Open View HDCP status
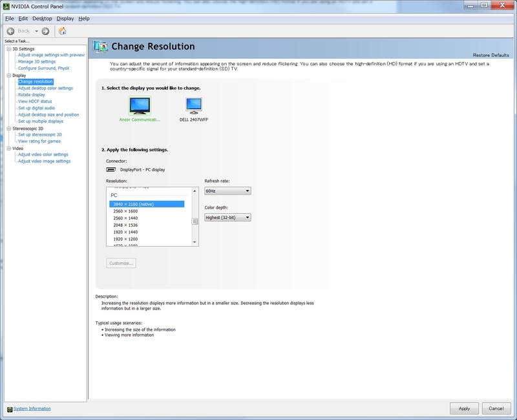Viewport: 517px width, 420px height. tap(35, 101)
